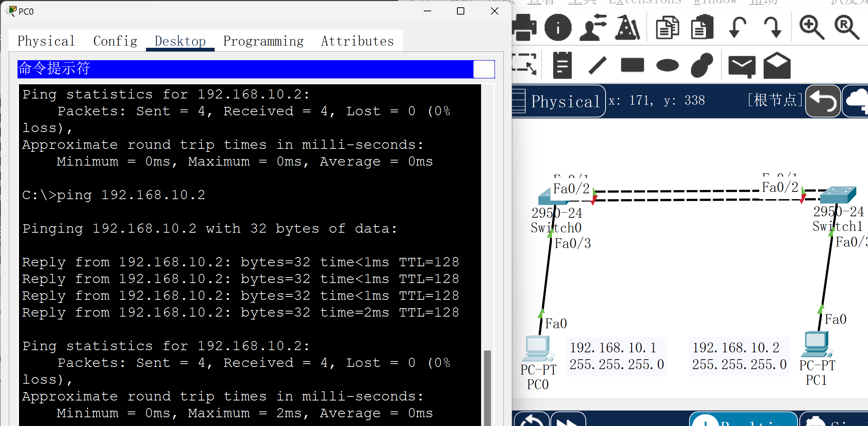Switch to the Config tab
868x426 pixels.
[115, 41]
